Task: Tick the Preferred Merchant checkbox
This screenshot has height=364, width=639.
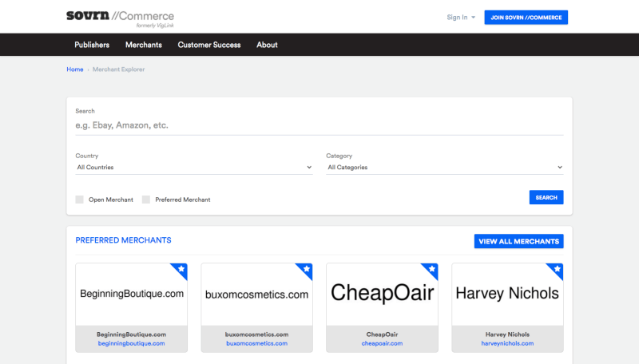Action: (x=146, y=200)
